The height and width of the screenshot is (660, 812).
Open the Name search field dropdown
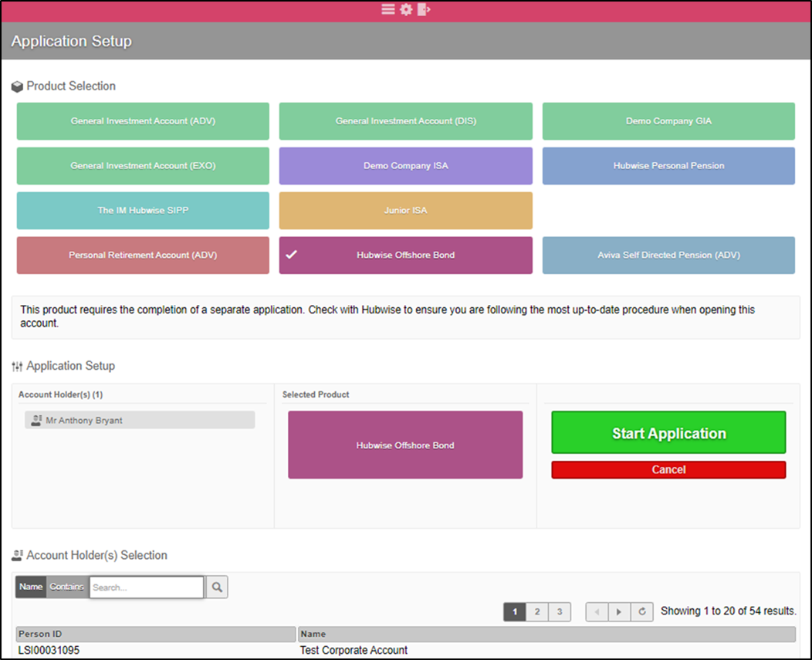click(31, 587)
